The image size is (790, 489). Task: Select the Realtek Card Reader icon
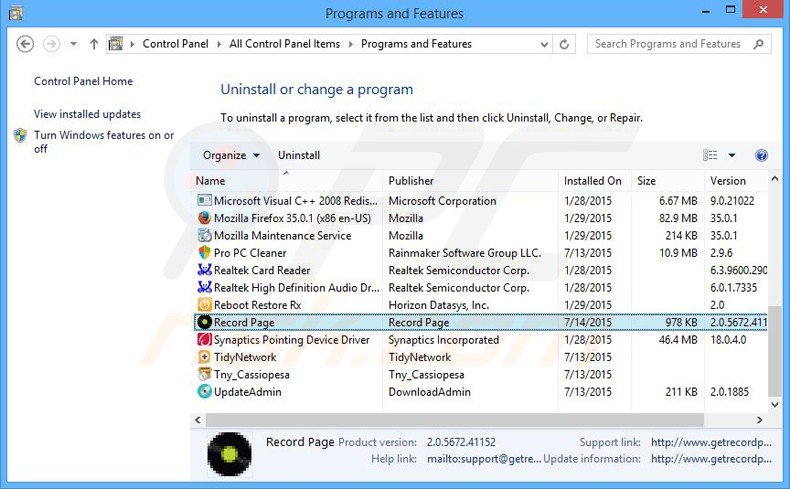tap(204, 270)
